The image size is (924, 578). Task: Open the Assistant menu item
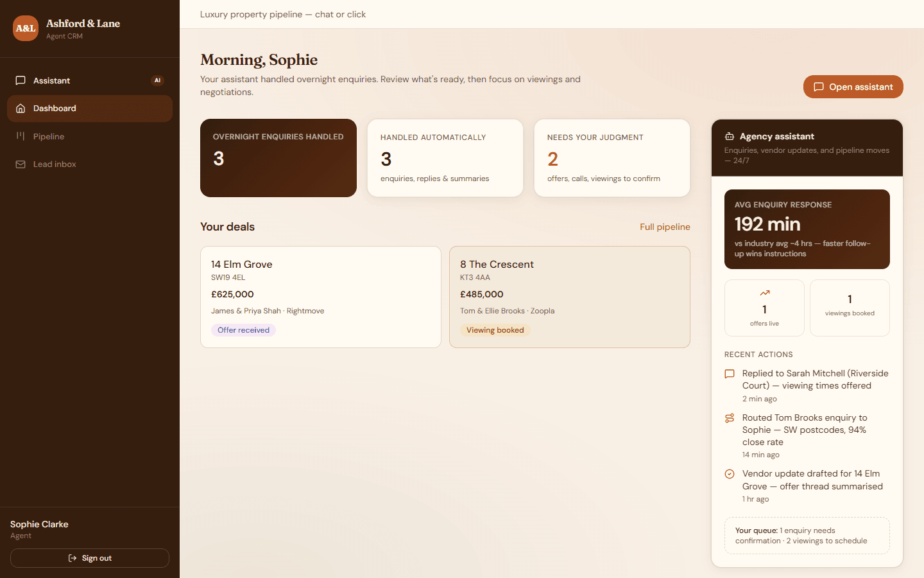(90, 80)
